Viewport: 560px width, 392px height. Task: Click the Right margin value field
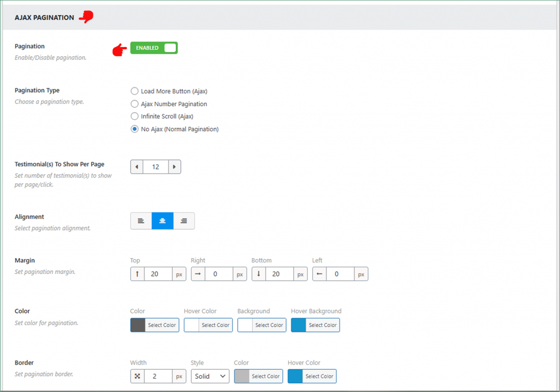tap(219, 274)
